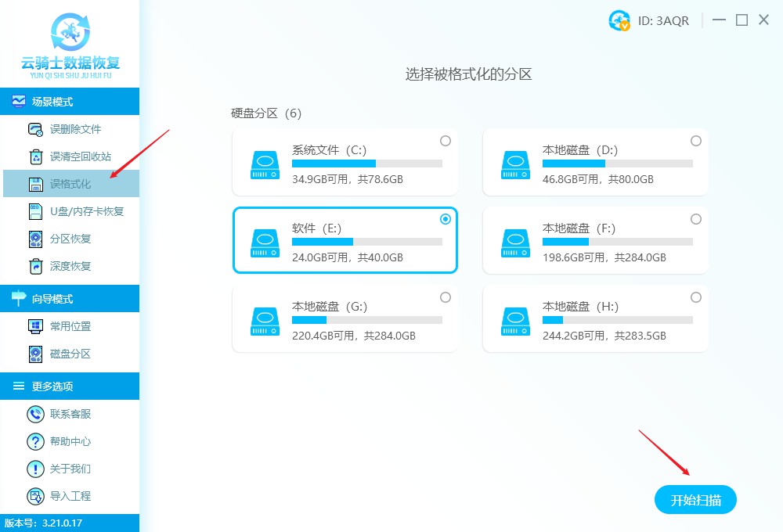Click the version 3.21.0.17 status text

(x=43, y=523)
